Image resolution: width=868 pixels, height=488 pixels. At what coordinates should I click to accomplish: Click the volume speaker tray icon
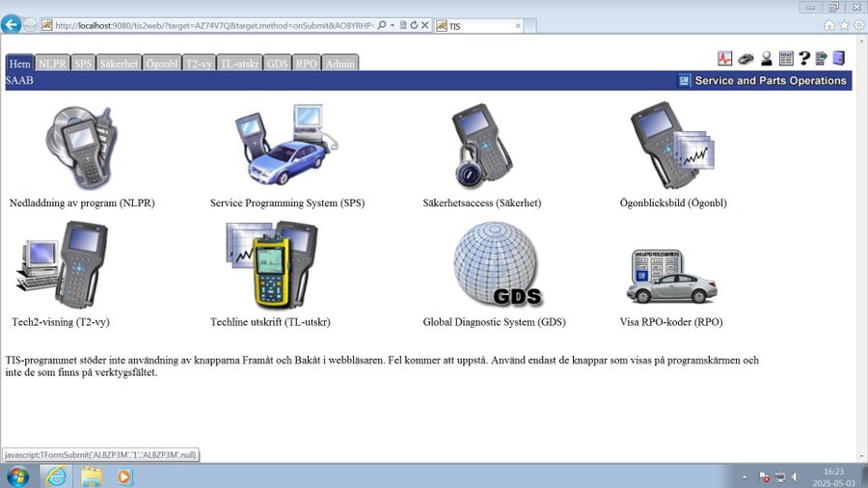coord(796,477)
